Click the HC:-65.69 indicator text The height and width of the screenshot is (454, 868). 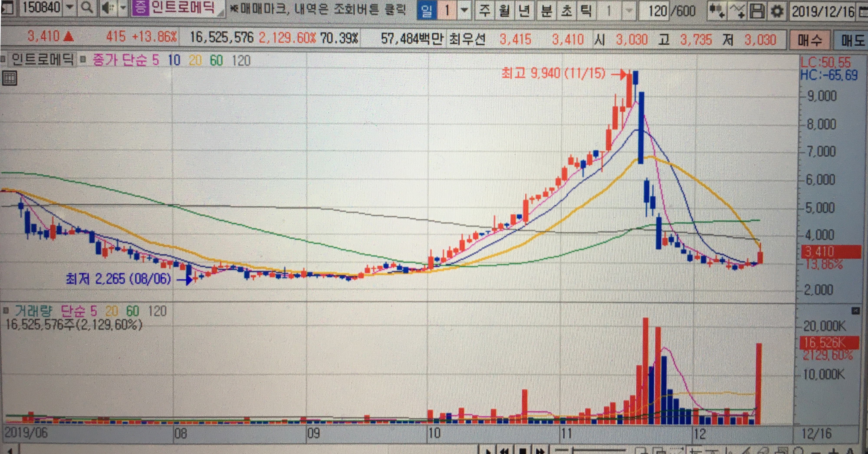[829, 75]
